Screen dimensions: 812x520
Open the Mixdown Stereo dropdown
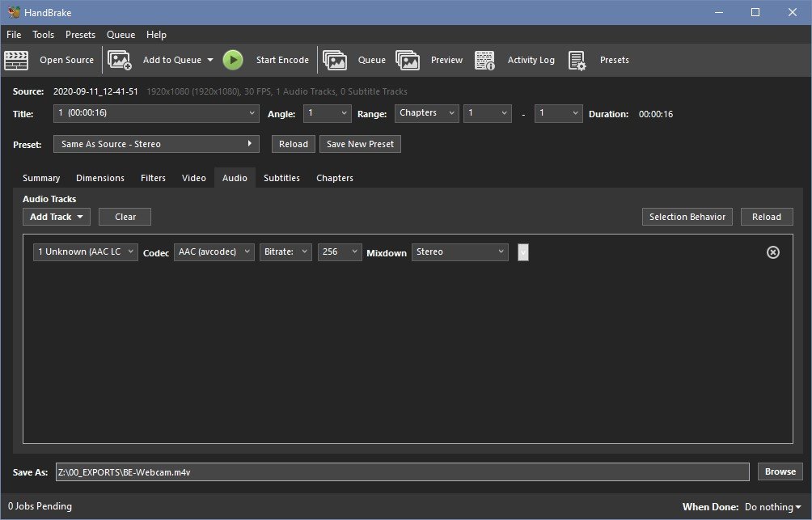(459, 252)
